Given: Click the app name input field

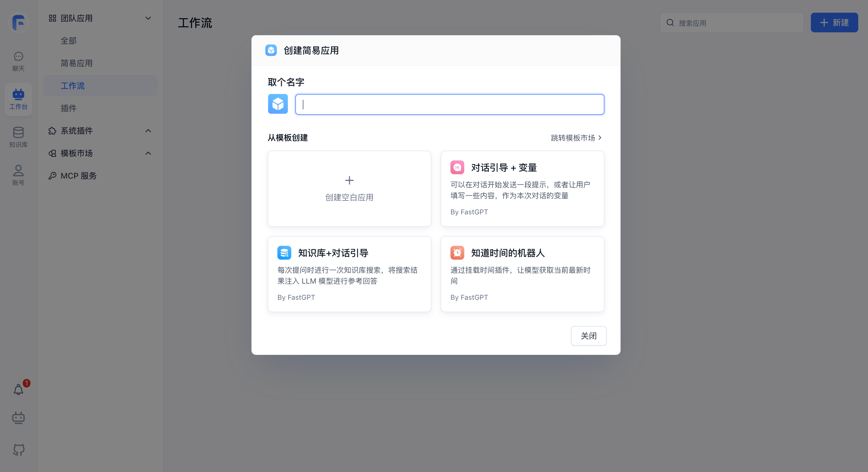Looking at the screenshot, I should 449,104.
